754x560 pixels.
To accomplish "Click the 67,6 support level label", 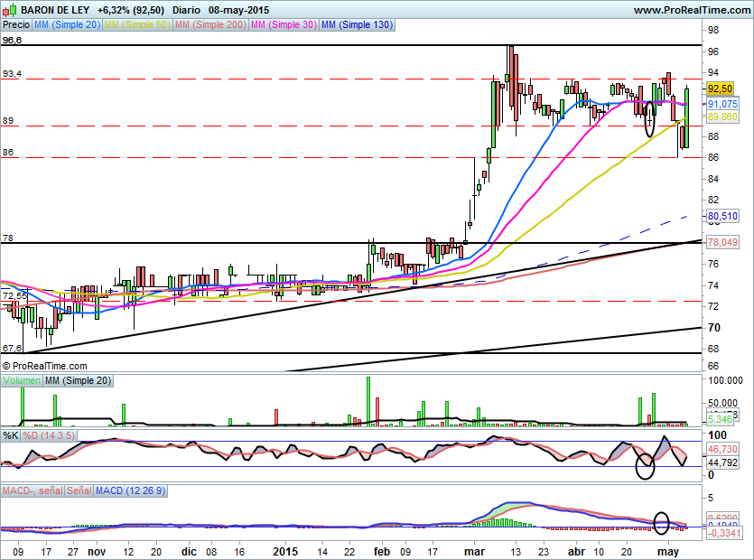I will pyautogui.click(x=12, y=348).
